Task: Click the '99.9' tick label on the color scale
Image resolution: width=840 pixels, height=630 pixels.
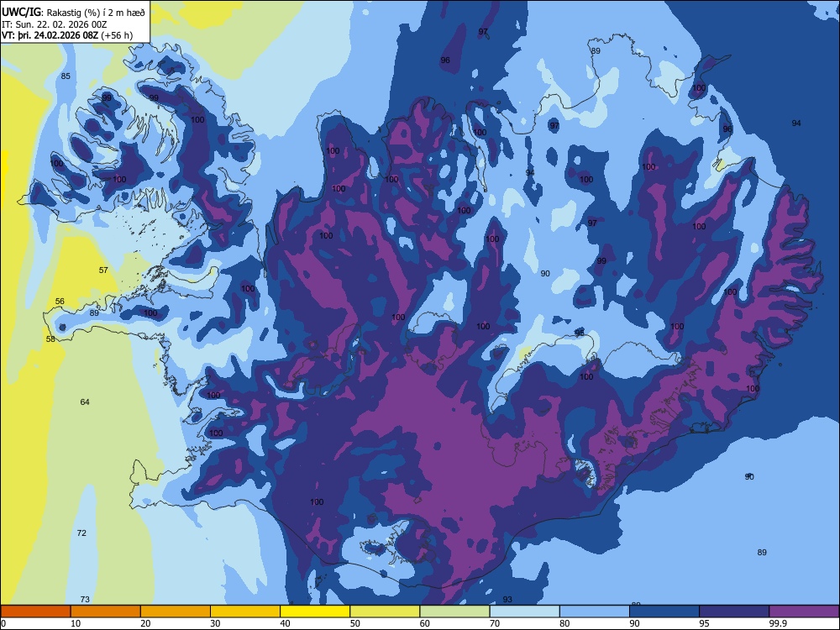Action: [777, 623]
